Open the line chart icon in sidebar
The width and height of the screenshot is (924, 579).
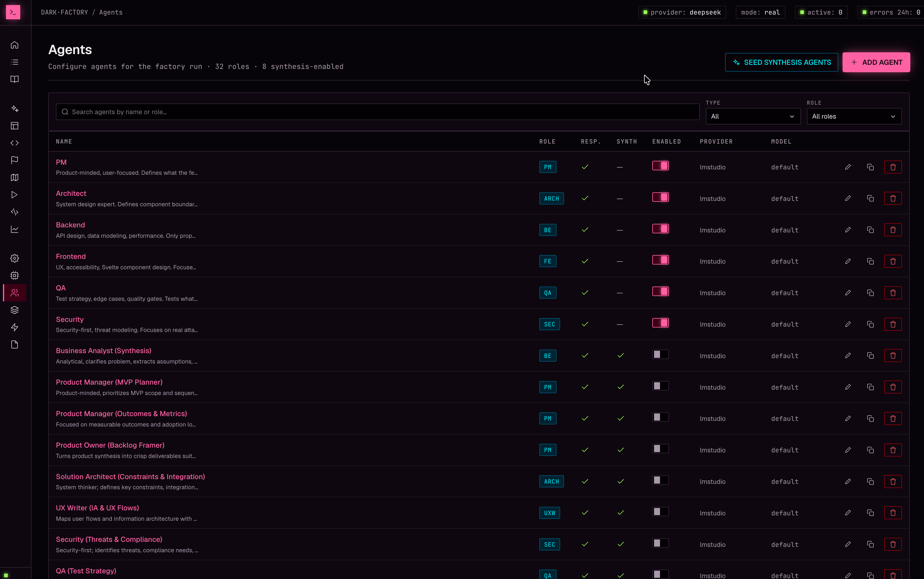(x=15, y=229)
